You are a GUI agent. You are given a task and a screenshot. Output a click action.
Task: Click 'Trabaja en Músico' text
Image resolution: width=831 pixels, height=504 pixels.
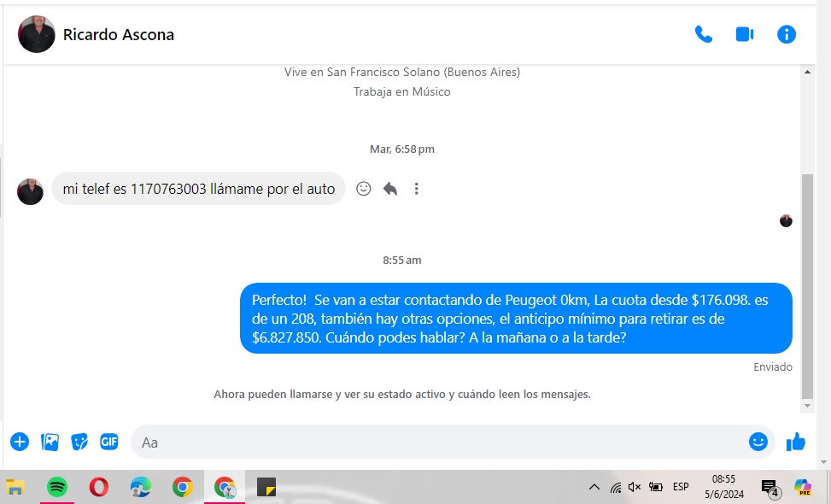coord(402,91)
